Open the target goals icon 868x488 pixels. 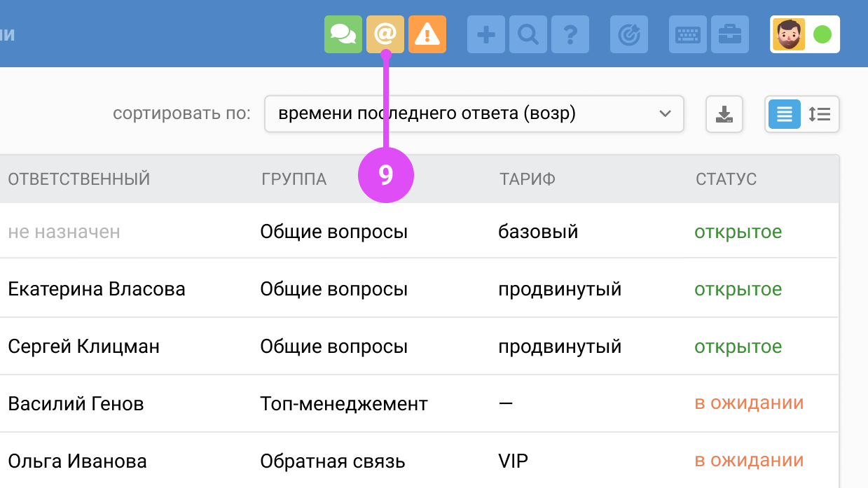629,34
